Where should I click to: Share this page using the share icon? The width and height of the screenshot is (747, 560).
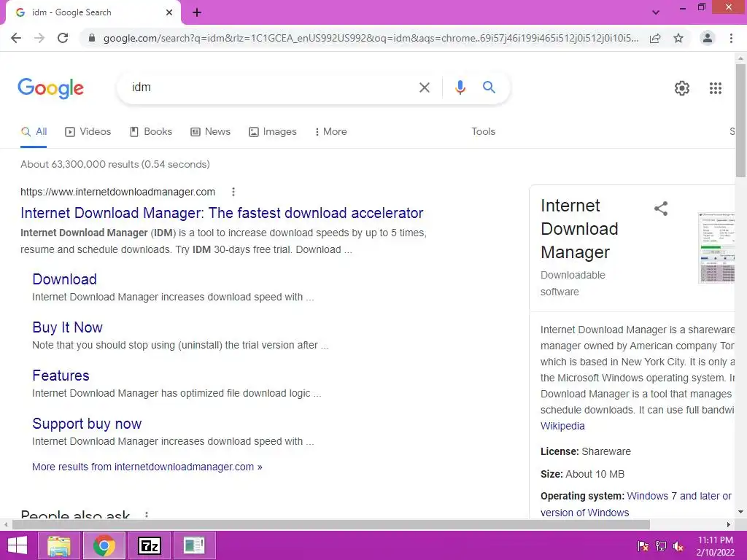(x=655, y=38)
